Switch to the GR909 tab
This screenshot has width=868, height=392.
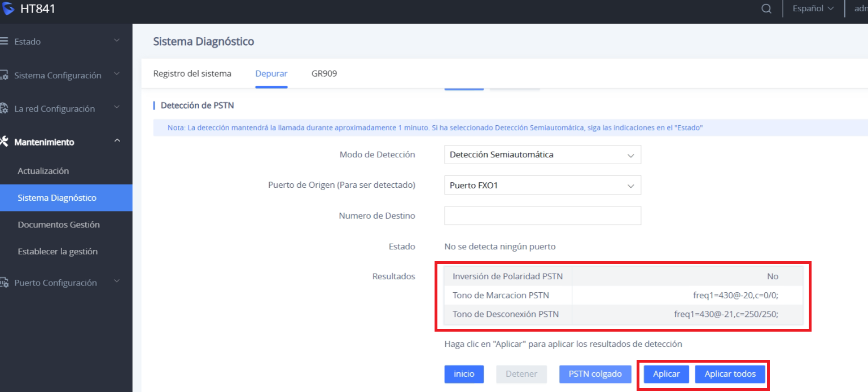pos(324,73)
